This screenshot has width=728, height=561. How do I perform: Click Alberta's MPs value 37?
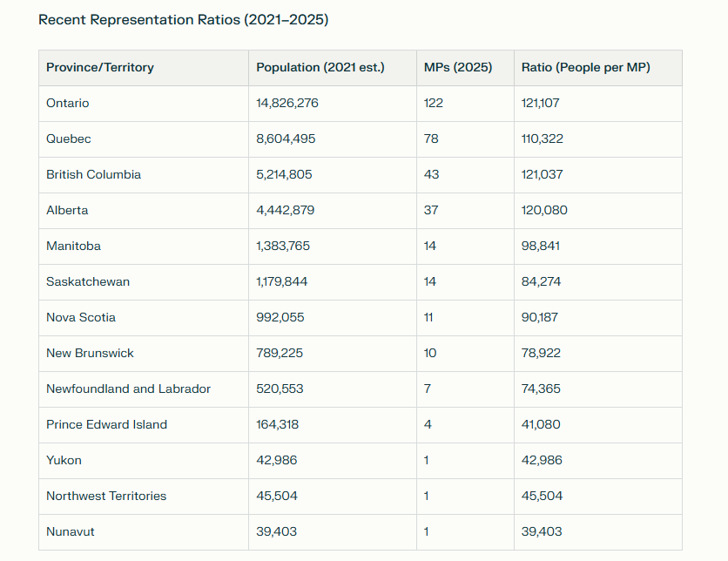click(431, 211)
